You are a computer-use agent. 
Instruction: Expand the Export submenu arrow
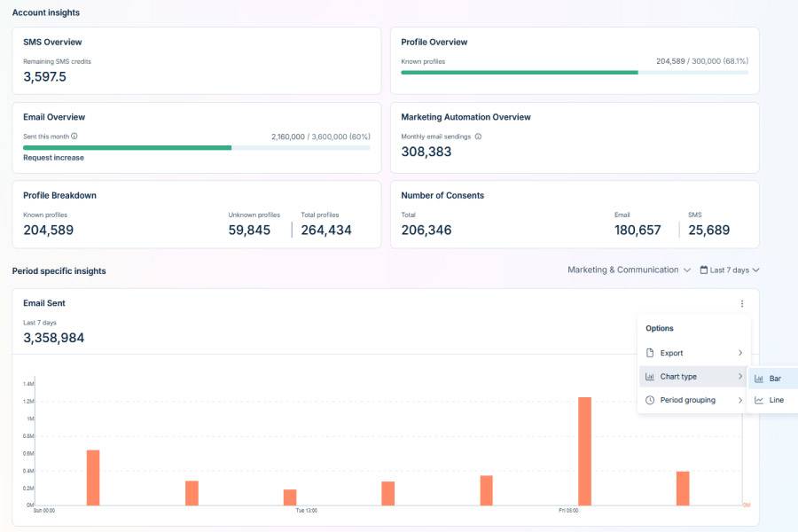(740, 353)
